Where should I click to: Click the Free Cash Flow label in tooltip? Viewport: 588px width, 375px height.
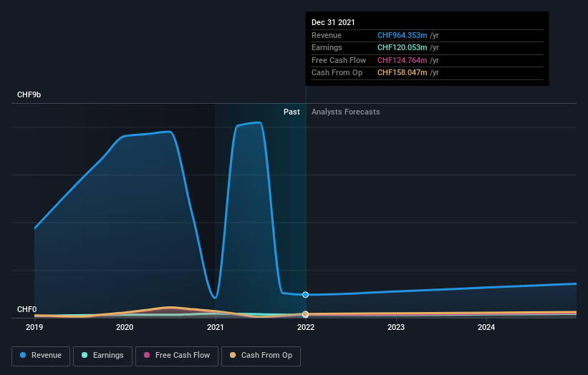coord(339,60)
